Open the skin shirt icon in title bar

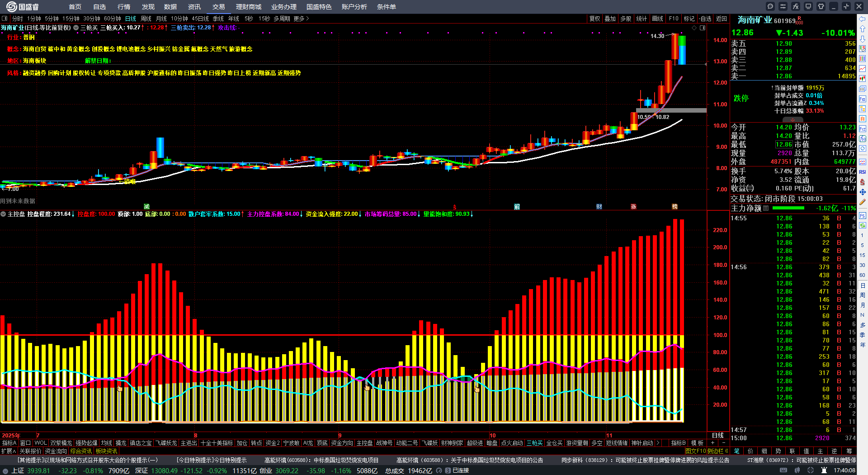821,6
